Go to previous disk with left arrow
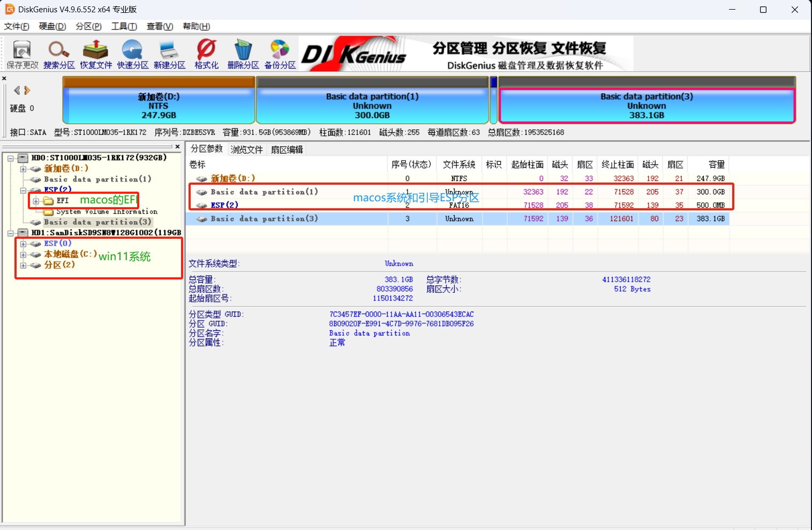The width and height of the screenshot is (812, 530). pos(17,90)
